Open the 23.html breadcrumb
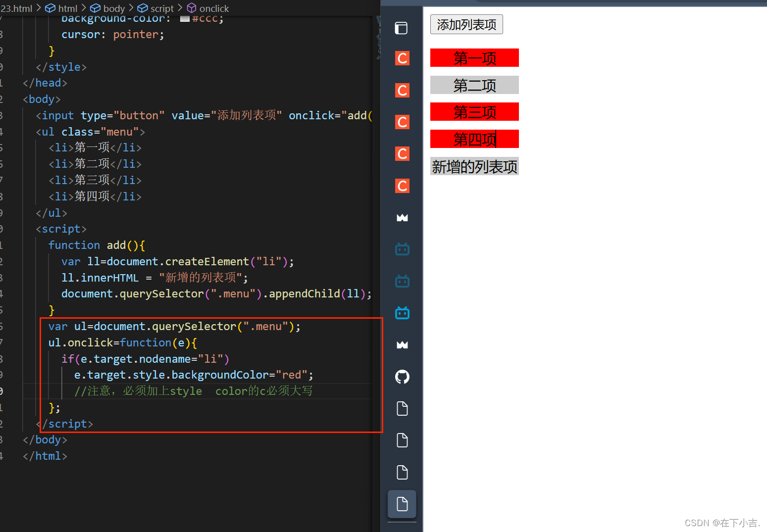 coord(16,8)
